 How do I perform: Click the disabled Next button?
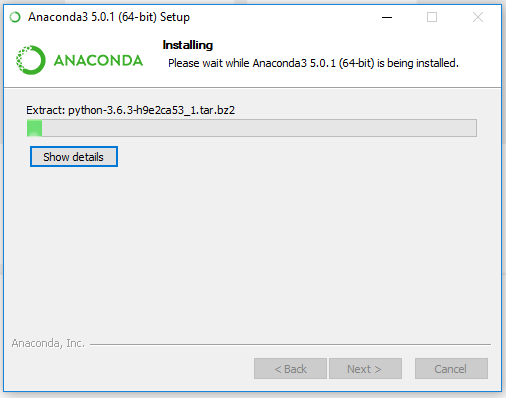click(x=365, y=369)
